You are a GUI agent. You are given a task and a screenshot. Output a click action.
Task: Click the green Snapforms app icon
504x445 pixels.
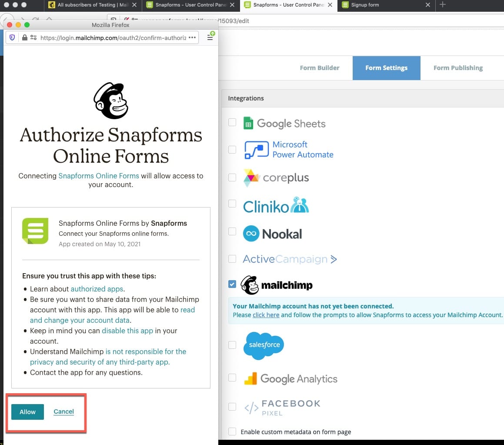35,231
